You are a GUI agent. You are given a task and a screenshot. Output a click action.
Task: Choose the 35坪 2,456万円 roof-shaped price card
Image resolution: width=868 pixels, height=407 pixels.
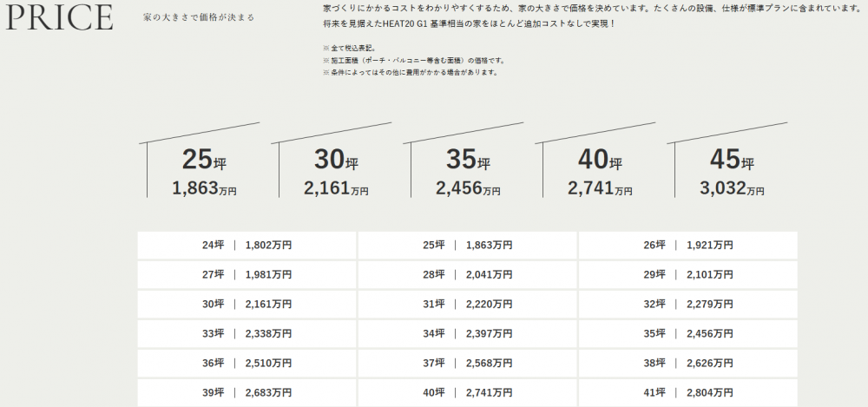click(x=468, y=172)
